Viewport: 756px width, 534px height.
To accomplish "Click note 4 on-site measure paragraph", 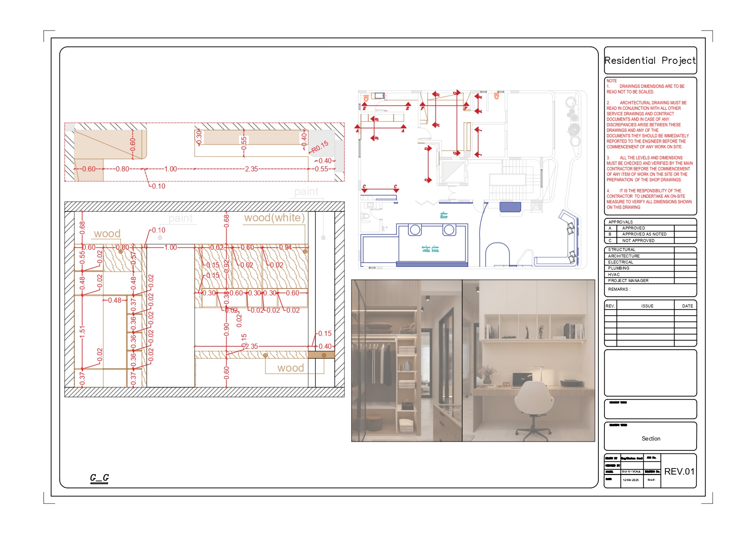I will click(649, 199).
